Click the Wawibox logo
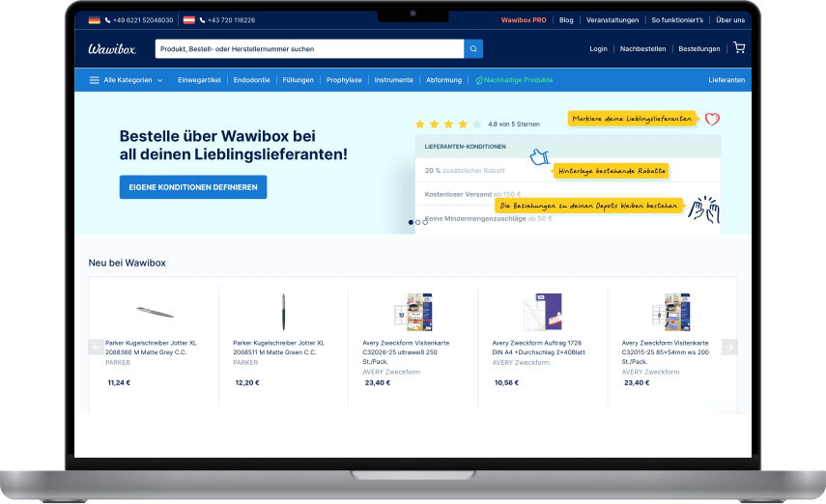 coord(112,49)
